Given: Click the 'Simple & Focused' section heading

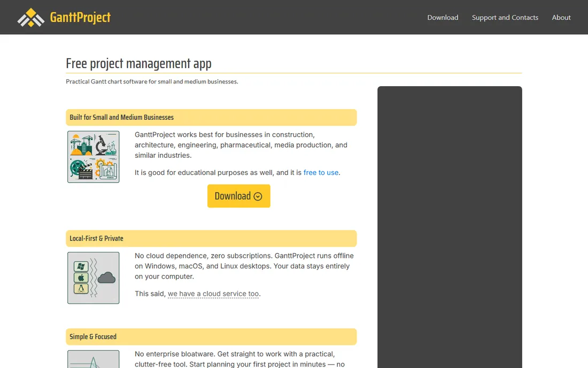Looking at the screenshot, I should (93, 337).
